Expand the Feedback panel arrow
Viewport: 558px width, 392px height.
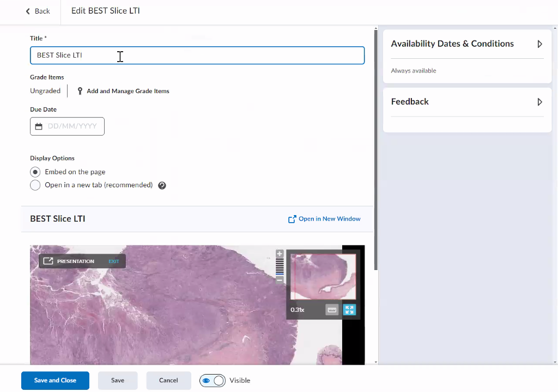pos(540,102)
